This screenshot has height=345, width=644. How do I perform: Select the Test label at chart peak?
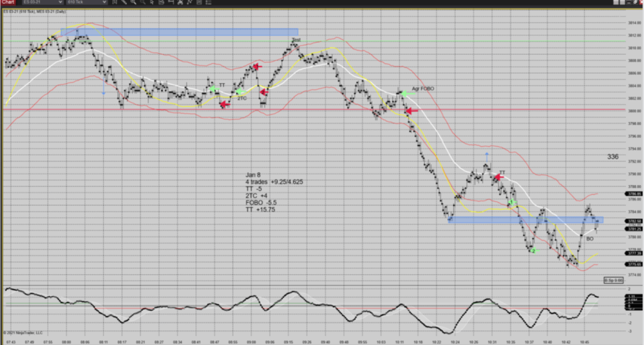(x=296, y=40)
